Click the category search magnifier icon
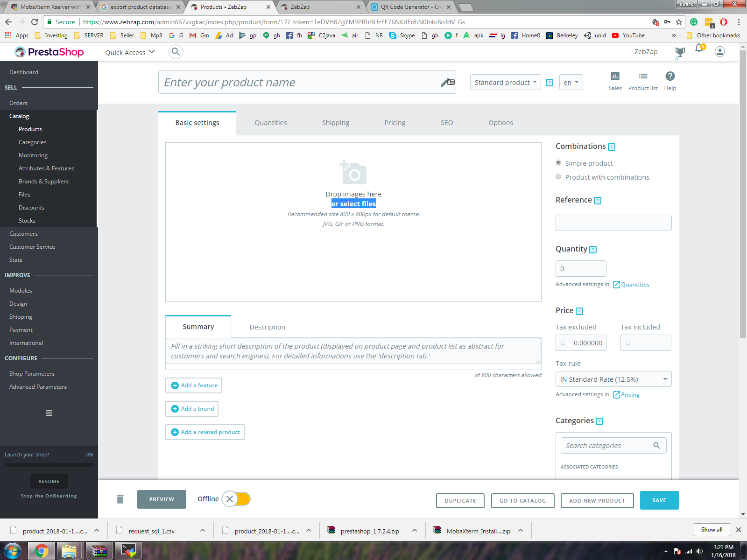 pyautogui.click(x=656, y=446)
